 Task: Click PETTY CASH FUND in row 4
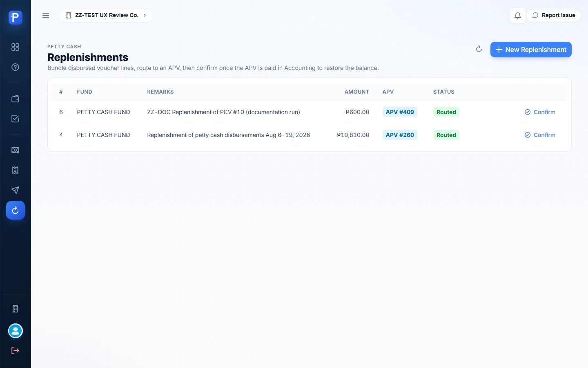click(103, 135)
